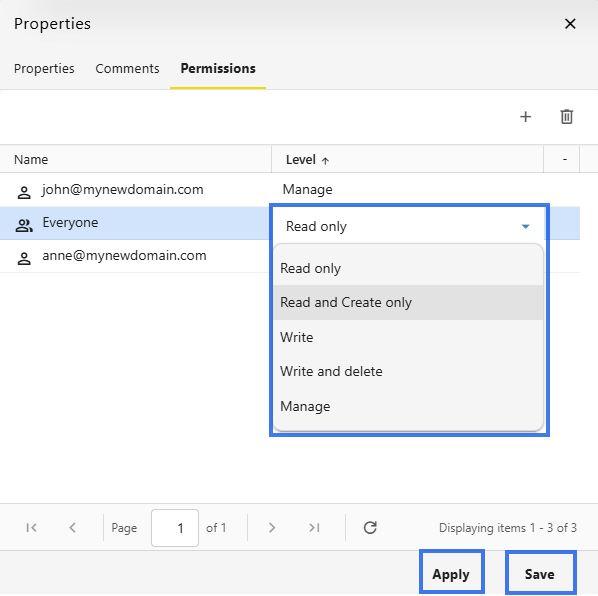This screenshot has height=596, width=598.
Task: Sort by the Name column header
Action: tap(135, 159)
